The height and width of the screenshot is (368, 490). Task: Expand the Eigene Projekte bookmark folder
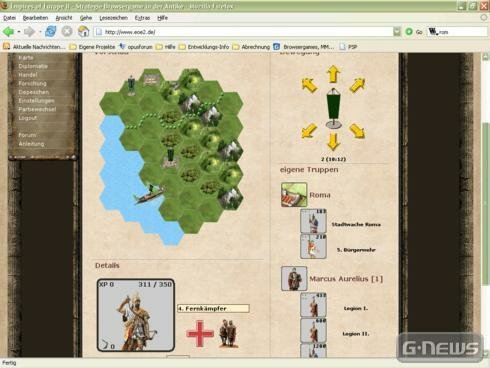point(92,47)
